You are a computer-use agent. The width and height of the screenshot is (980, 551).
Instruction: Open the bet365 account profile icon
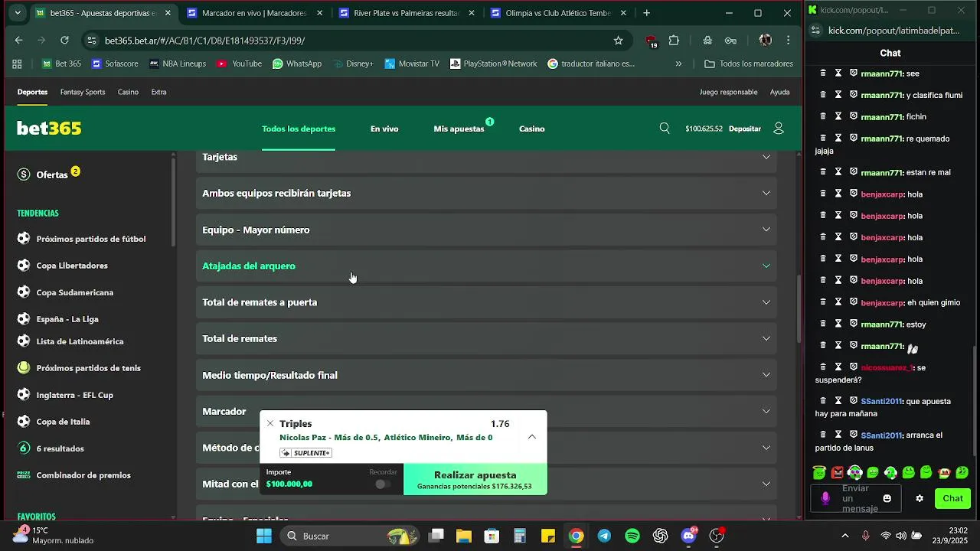pyautogui.click(x=779, y=129)
